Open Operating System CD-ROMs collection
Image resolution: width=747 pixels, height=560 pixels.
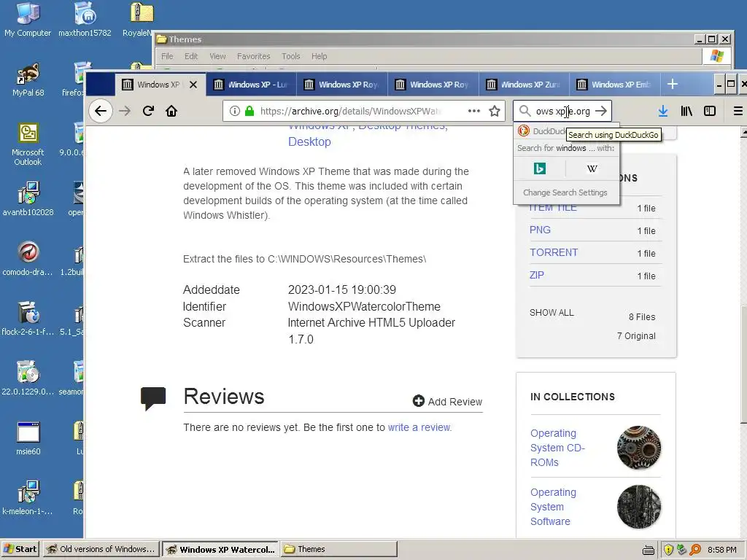(557, 448)
